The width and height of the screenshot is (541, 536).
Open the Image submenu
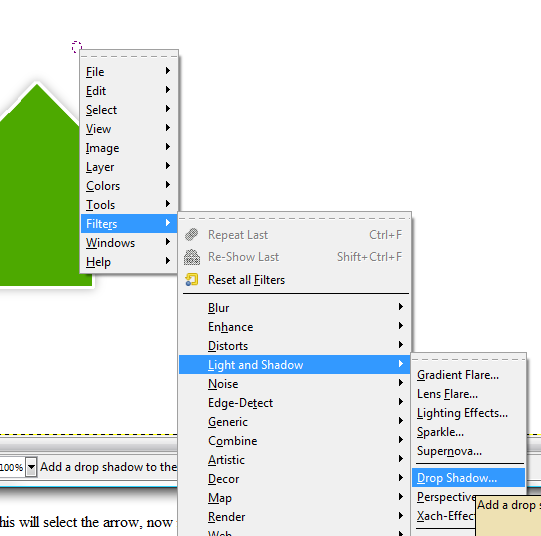pos(129,148)
